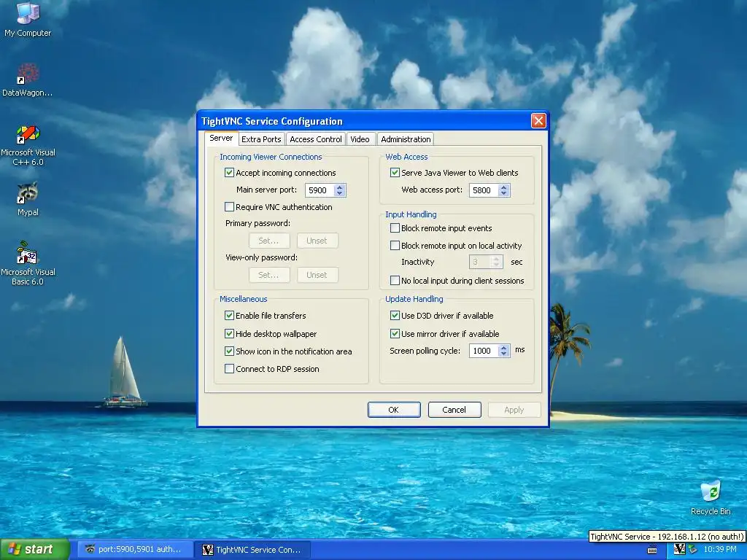Click the Web Access group label
This screenshot has width=747, height=560.
406,157
